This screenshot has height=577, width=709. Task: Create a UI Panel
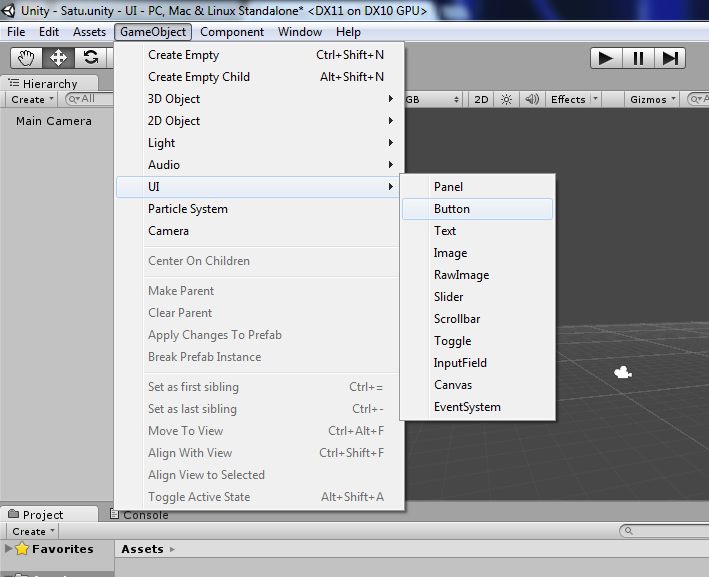point(477,187)
